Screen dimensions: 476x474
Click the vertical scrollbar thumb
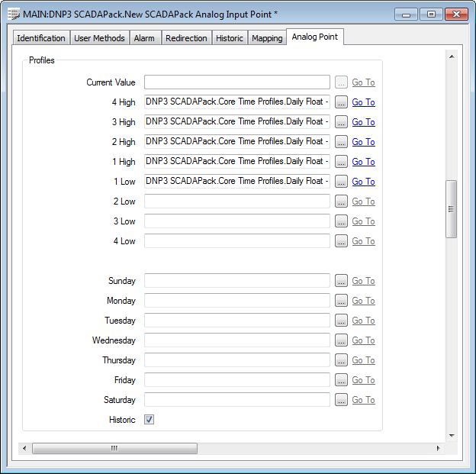(x=452, y=209)
